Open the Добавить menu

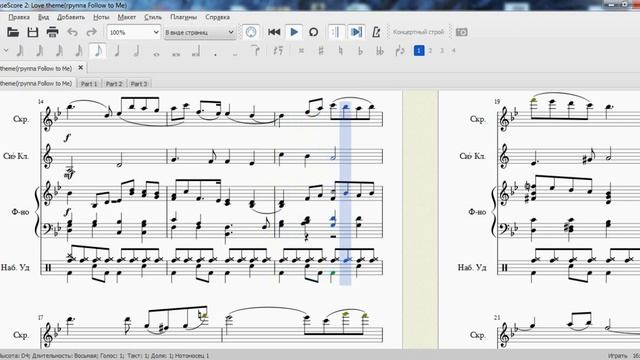pos(71,17)
